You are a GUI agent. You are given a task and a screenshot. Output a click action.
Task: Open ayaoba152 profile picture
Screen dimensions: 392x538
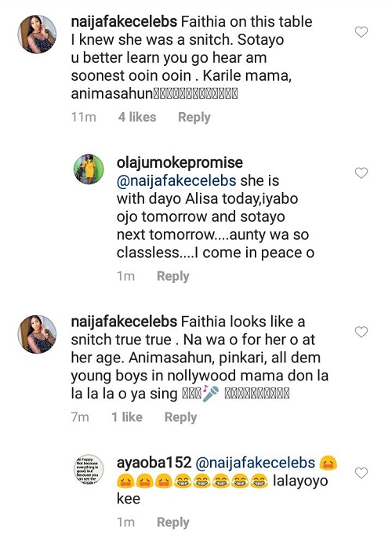click(89, 469)
